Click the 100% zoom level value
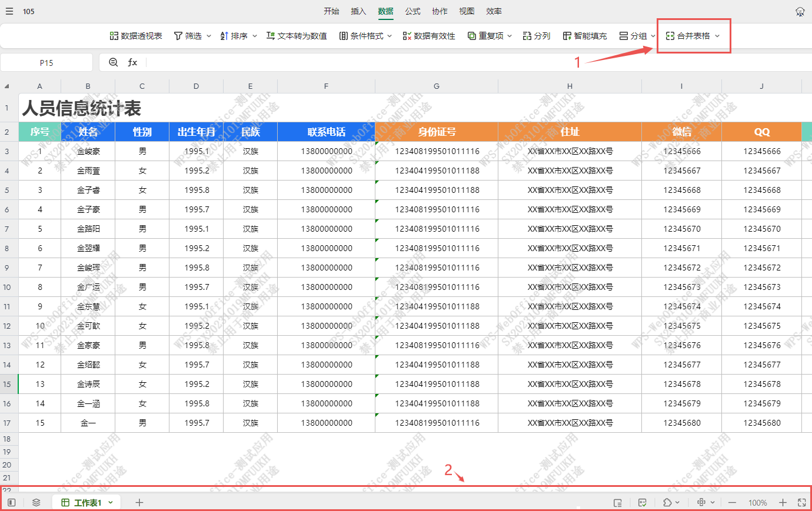The height and width of the screenshot is (511, 812). coord(757,503)
